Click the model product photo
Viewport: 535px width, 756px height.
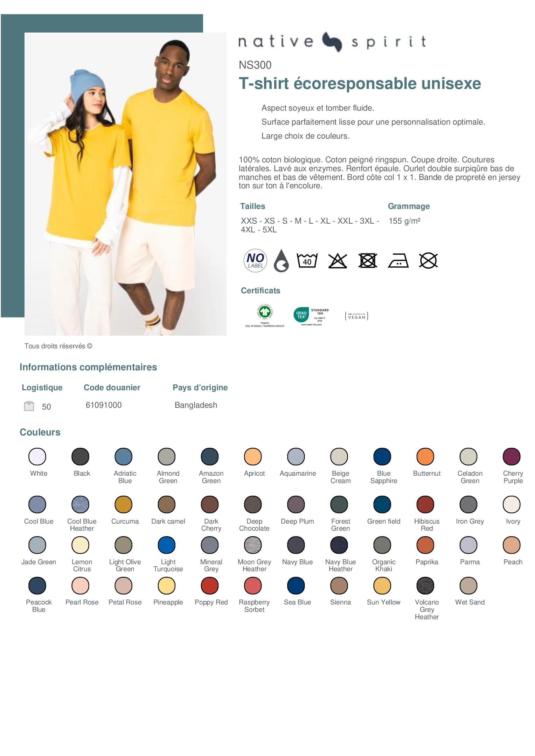[x=125, y=184]
